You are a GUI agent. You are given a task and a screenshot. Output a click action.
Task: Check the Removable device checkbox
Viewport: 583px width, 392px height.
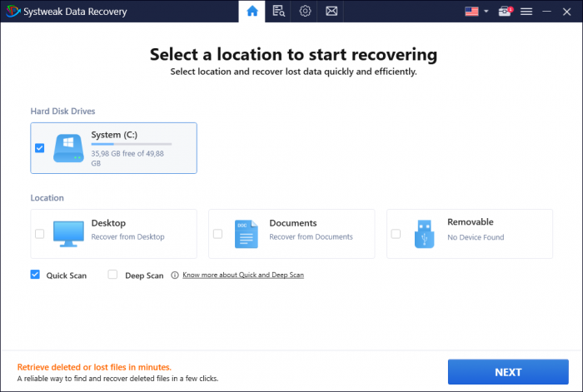click(x=396, y=234)
